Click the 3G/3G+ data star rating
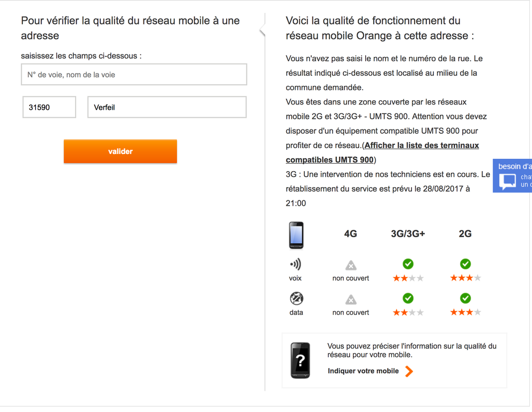The width and height of the screenshot is (532, 412). pyautogui.click(x=408, y=312)
